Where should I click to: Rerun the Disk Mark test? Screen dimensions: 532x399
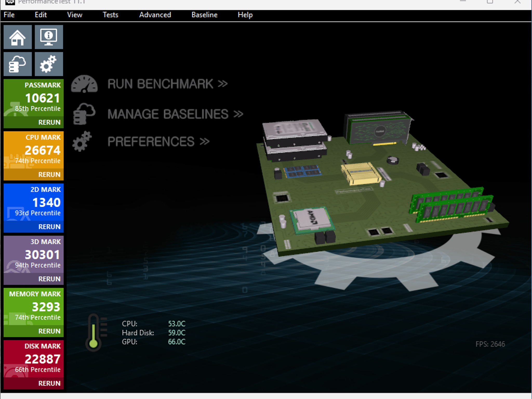point(49,383)
